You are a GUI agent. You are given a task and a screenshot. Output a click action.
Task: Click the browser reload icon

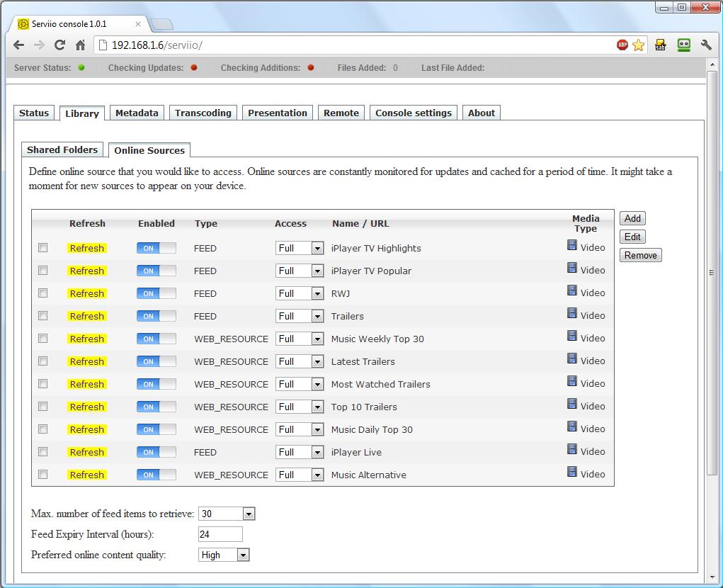tap(59, 45)
